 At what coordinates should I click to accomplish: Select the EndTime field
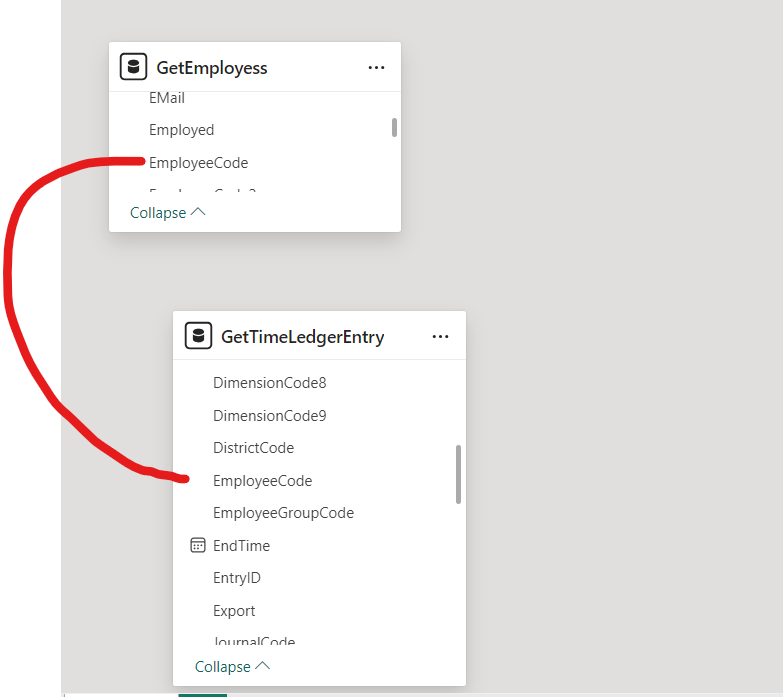point(241,546)
